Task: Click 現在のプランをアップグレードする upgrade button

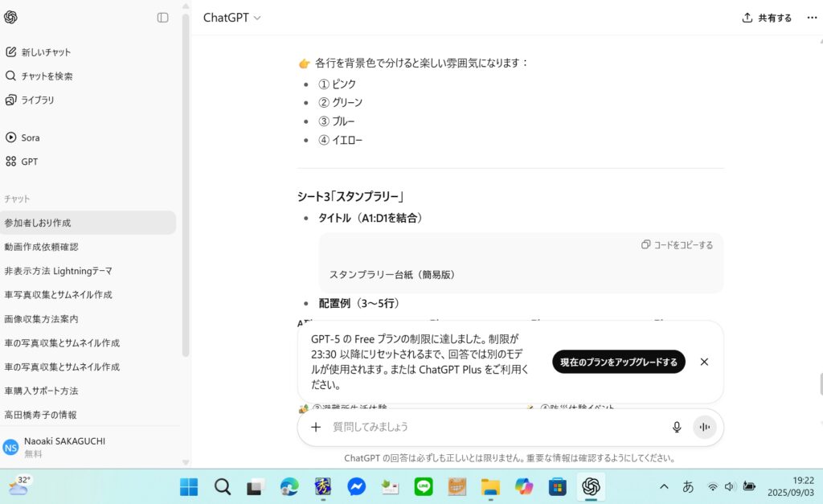Action: coord(618,362)
